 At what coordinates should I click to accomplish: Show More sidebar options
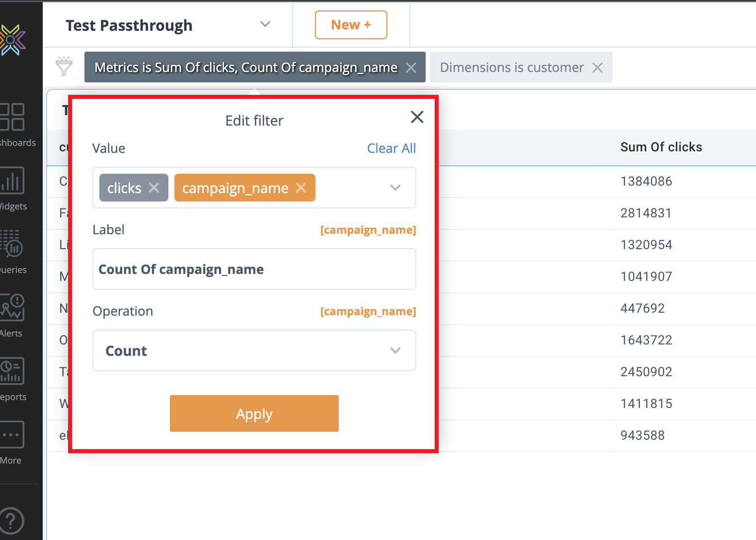click(12, 435)
